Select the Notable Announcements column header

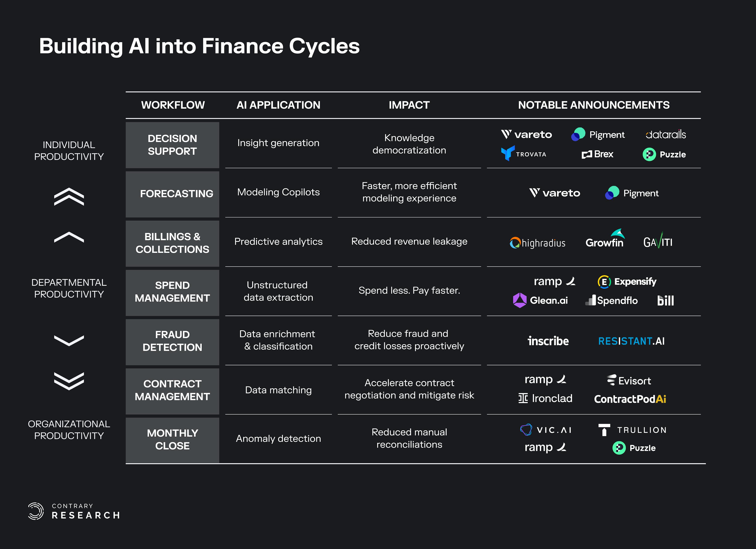(593, 105)
